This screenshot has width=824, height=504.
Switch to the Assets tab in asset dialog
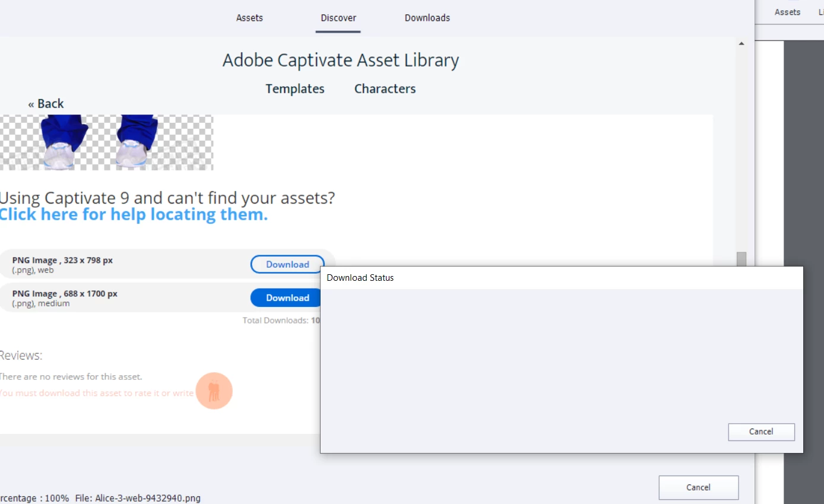[x=249, y=18]
